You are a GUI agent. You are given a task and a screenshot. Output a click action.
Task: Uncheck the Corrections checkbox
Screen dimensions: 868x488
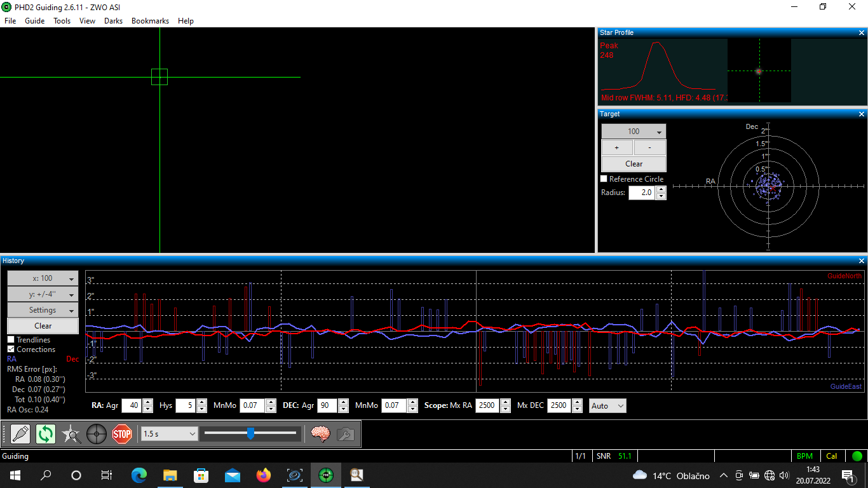pyautogui.click(x=11, y=349)
